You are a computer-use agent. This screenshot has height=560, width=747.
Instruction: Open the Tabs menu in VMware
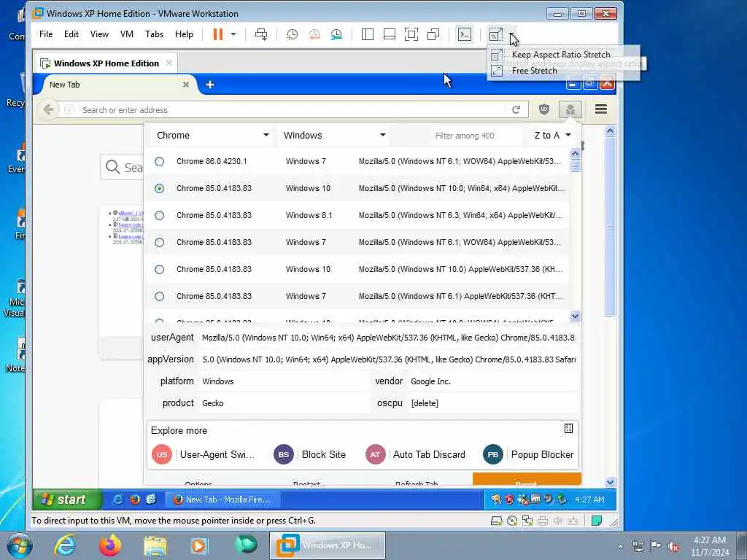click(155, 34)
